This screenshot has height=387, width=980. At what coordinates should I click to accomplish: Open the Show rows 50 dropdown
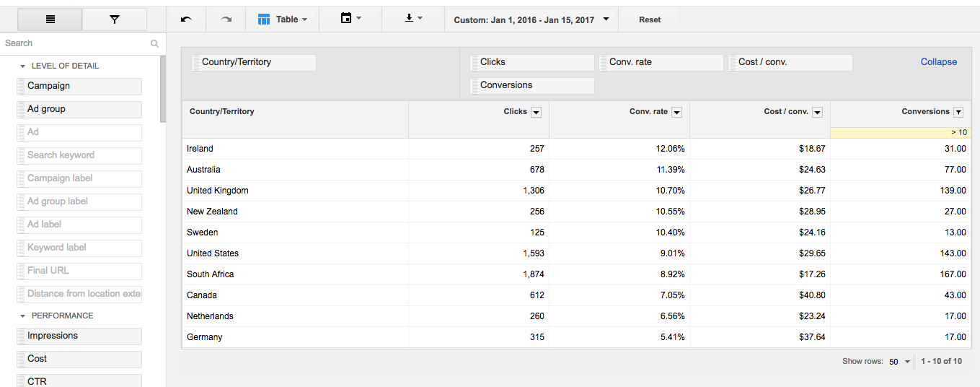click(x=899, y=362)
